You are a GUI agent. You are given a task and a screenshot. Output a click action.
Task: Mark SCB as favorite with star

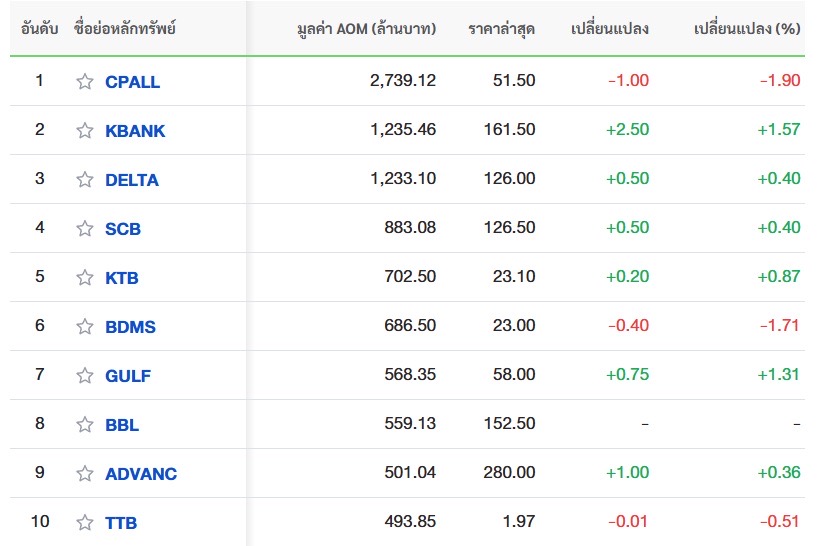coord(84,228)
